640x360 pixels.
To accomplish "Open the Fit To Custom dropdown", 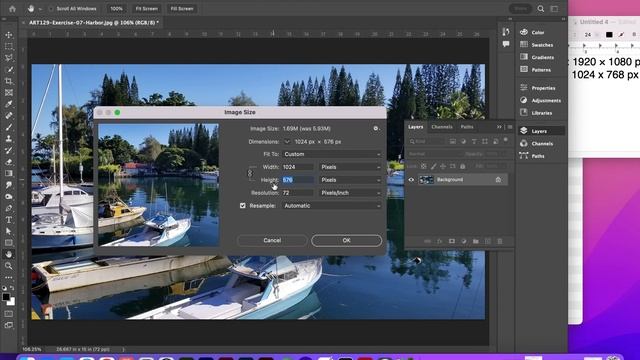I will pos(332,154).
